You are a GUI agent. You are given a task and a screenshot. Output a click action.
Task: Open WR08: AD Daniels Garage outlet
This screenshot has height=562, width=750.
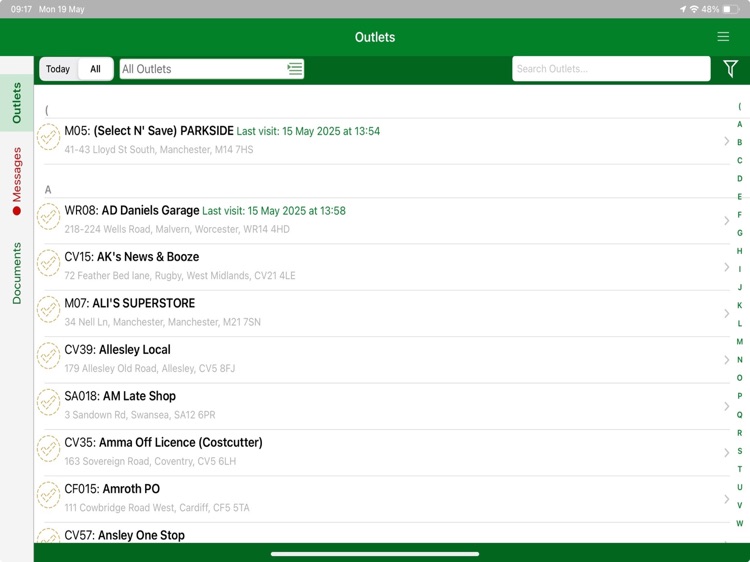tap(381, 221)
